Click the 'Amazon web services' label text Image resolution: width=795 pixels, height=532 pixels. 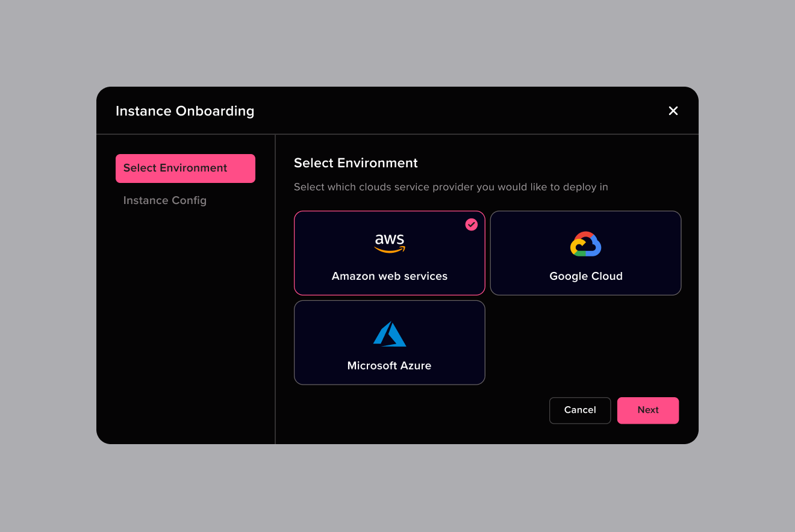click(390, 276)
